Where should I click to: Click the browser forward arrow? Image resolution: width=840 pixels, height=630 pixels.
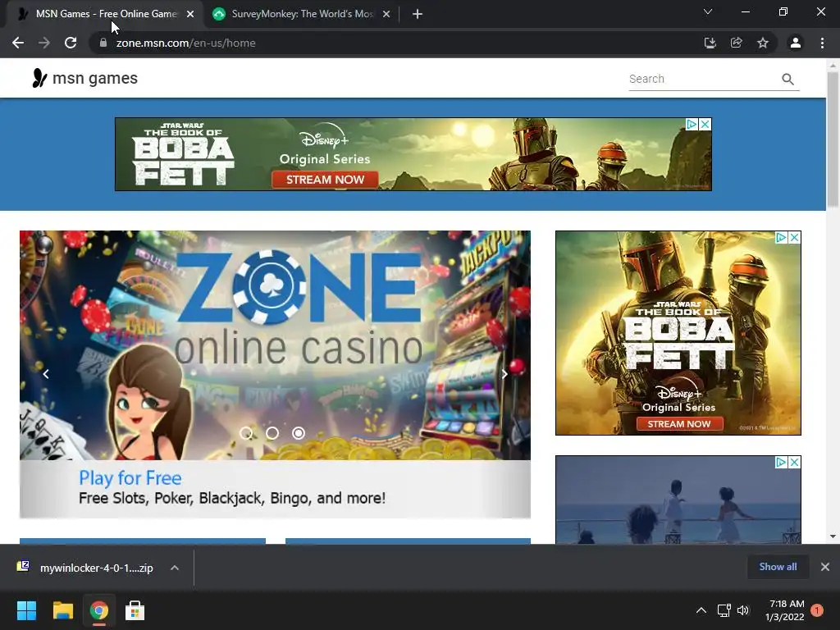(44, 43)
